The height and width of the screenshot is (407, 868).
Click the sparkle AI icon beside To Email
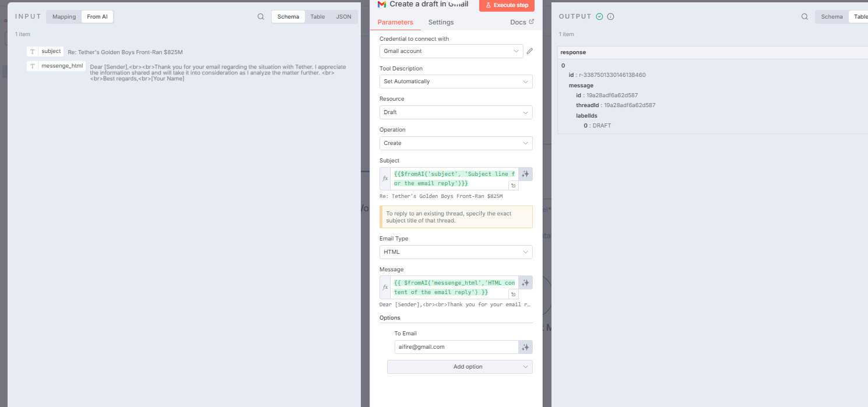(525, 346)
